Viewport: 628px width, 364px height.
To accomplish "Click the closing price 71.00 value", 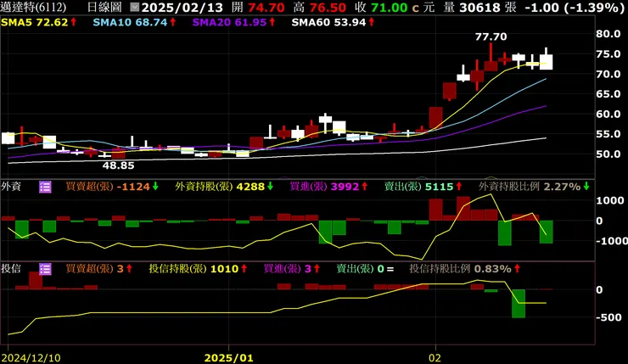I will click(390, 7).
